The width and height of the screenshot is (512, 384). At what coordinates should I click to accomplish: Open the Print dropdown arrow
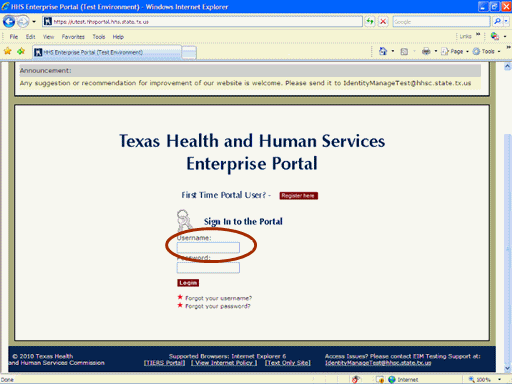[436, 51]
